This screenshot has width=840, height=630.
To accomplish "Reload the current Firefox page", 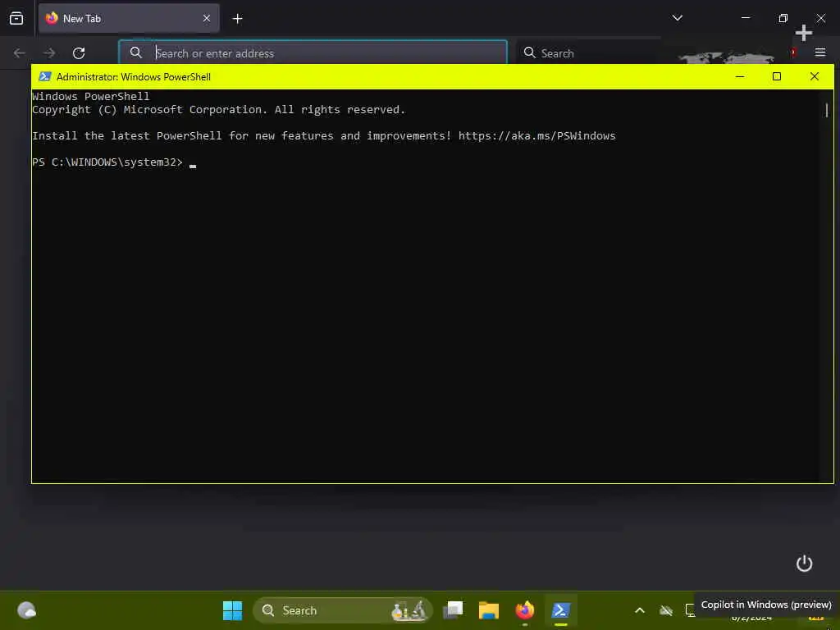I will click(x=79, y=53).
